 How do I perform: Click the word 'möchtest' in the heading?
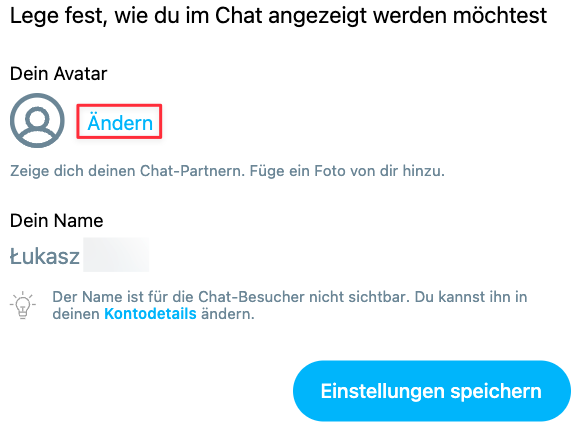(x=500, y=16)
